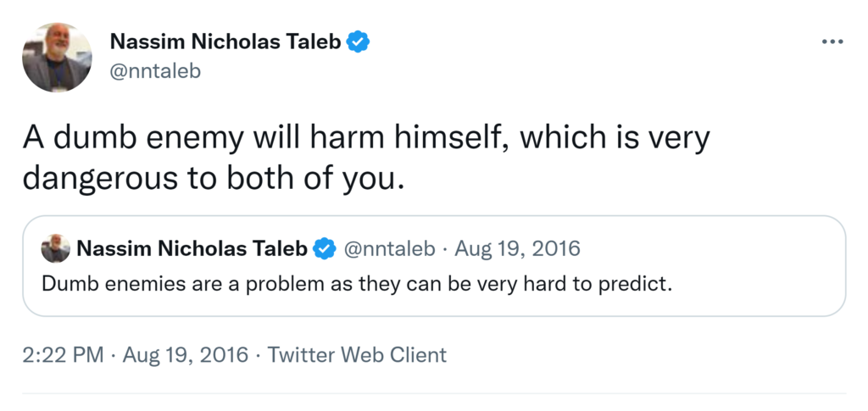Screen dimensions: 868x411
Task: Click the footer 'Aug 19, 2016' date
Action: click(x=186, y=354)
